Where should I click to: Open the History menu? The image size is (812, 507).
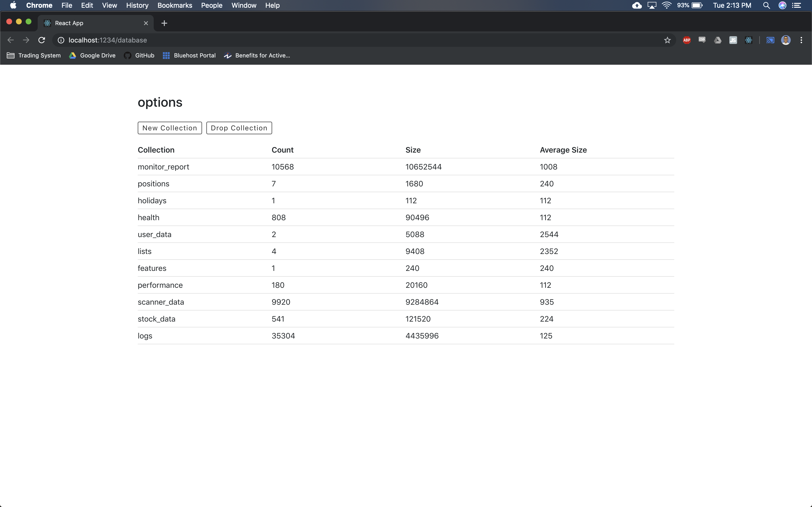[137, 5]
